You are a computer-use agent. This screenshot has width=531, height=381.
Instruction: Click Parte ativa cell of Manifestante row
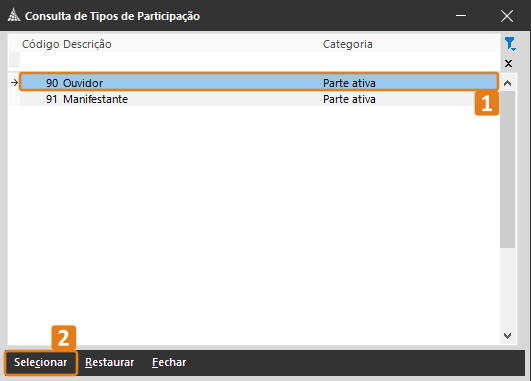pyautogui.click(x=349, y=99)
